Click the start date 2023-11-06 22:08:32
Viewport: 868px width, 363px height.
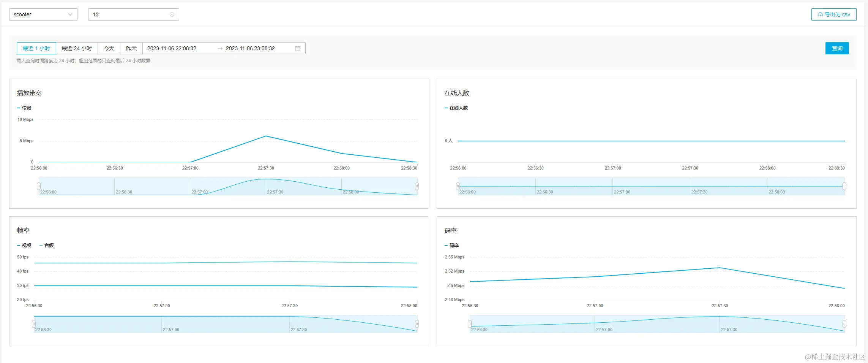[172, 48]
